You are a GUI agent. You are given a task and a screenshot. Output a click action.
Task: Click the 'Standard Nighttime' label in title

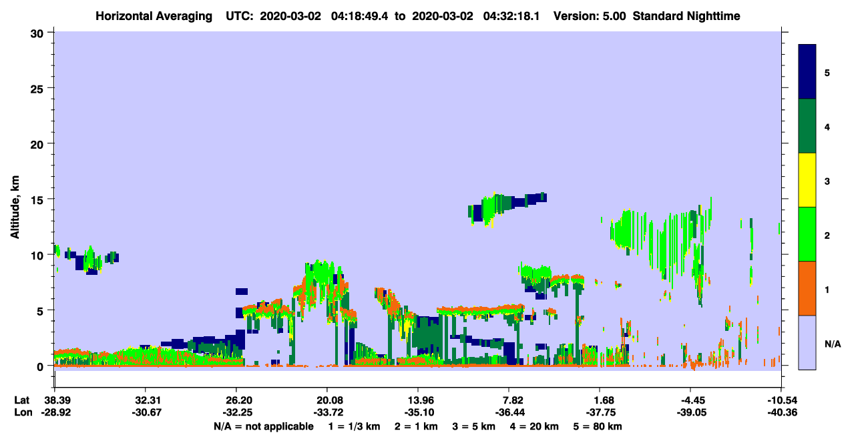coord(686,15)
